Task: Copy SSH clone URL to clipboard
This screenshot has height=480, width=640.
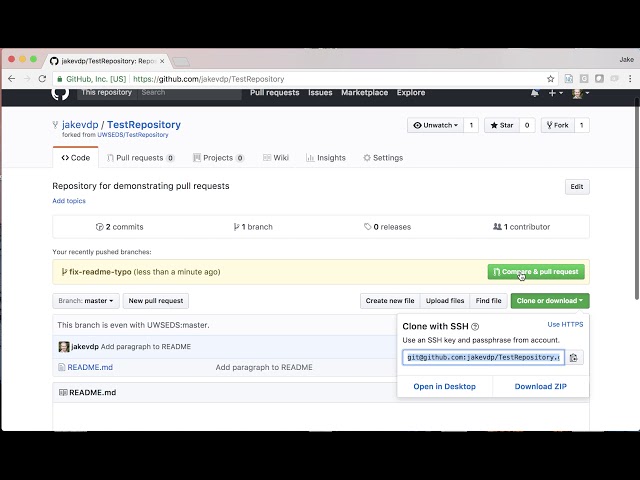Action: click(574, 358)
